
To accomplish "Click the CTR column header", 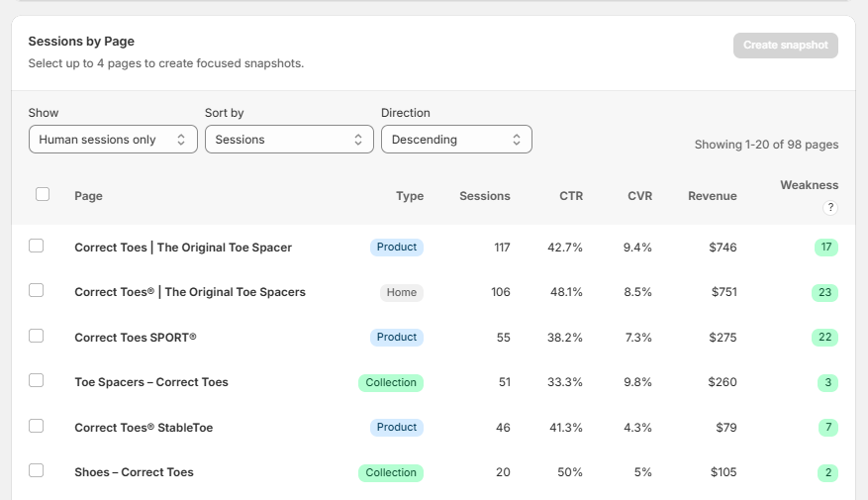I will 571,196.
